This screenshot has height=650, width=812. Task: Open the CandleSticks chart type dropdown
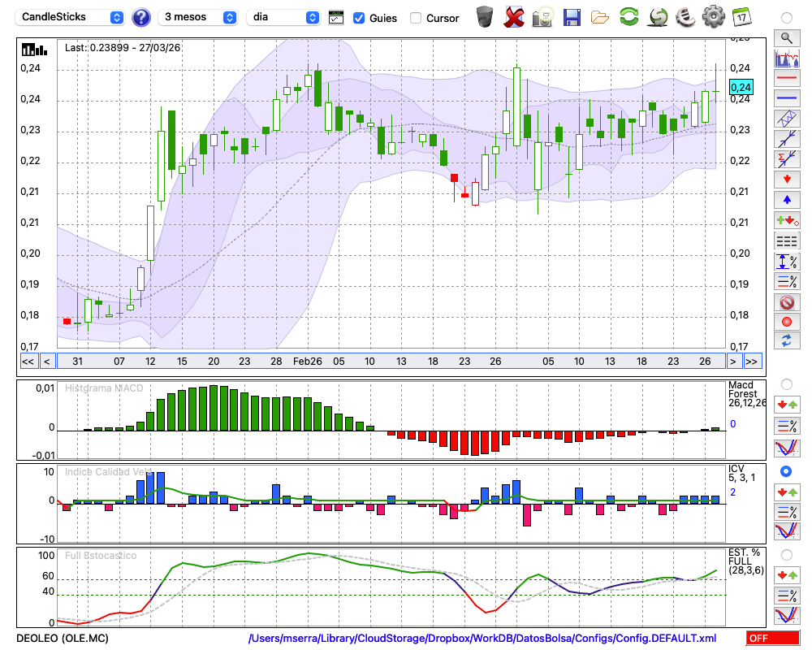[71, 17]
